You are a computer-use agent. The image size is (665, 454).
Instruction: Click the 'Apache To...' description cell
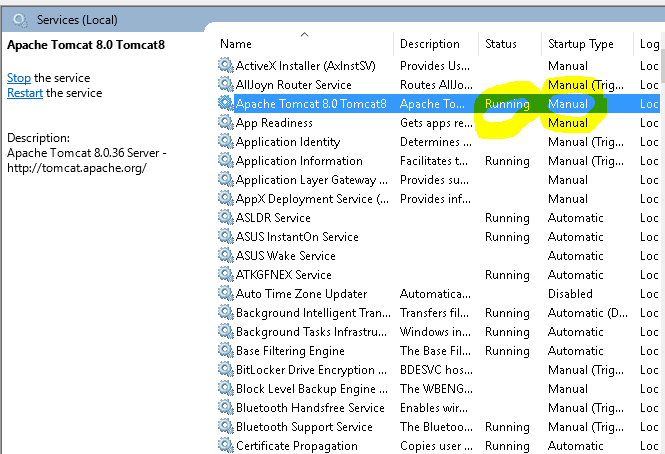(x=432, y=104)
